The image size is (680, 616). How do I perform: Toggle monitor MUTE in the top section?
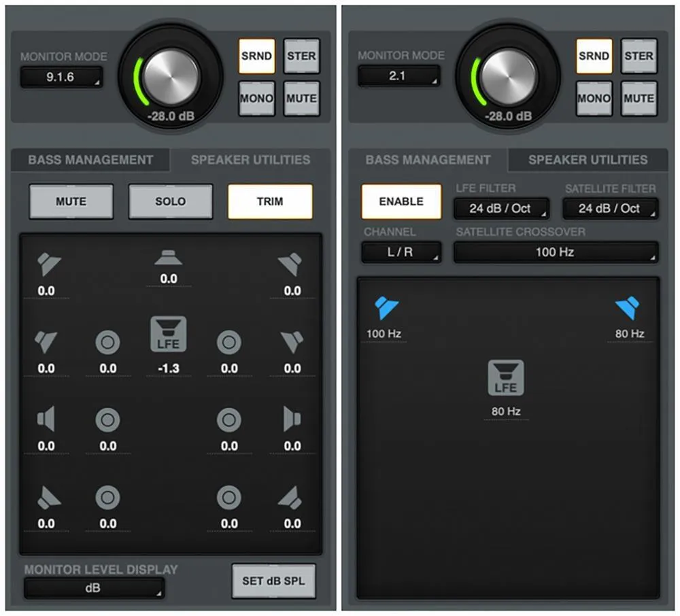pyautogui.click(x=301, y=98)
